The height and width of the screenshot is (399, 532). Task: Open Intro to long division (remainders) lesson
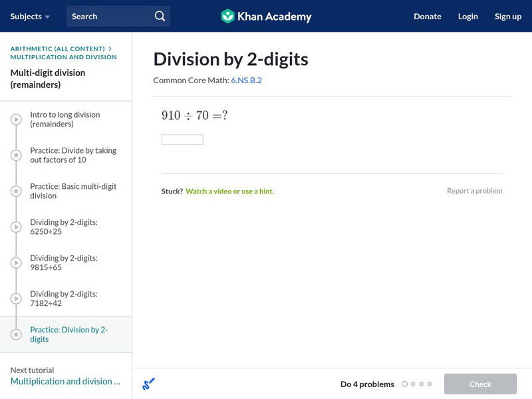[x=65, y=119]
